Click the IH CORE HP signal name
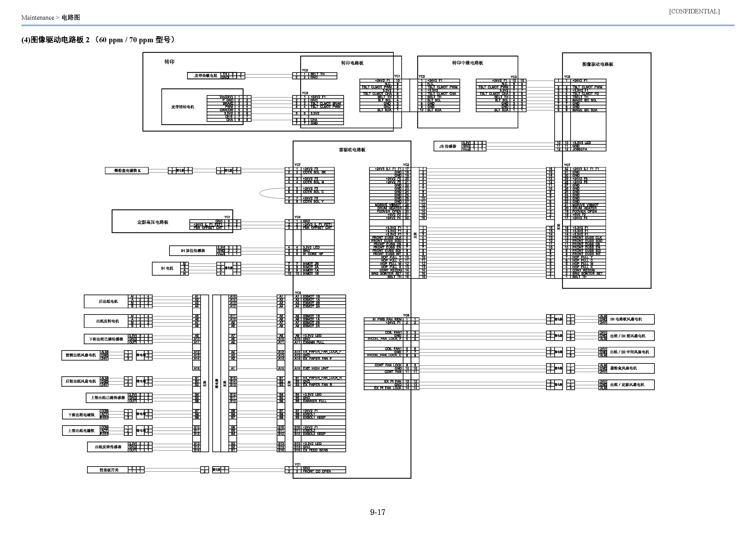756x535 pixels. point(313,254)
